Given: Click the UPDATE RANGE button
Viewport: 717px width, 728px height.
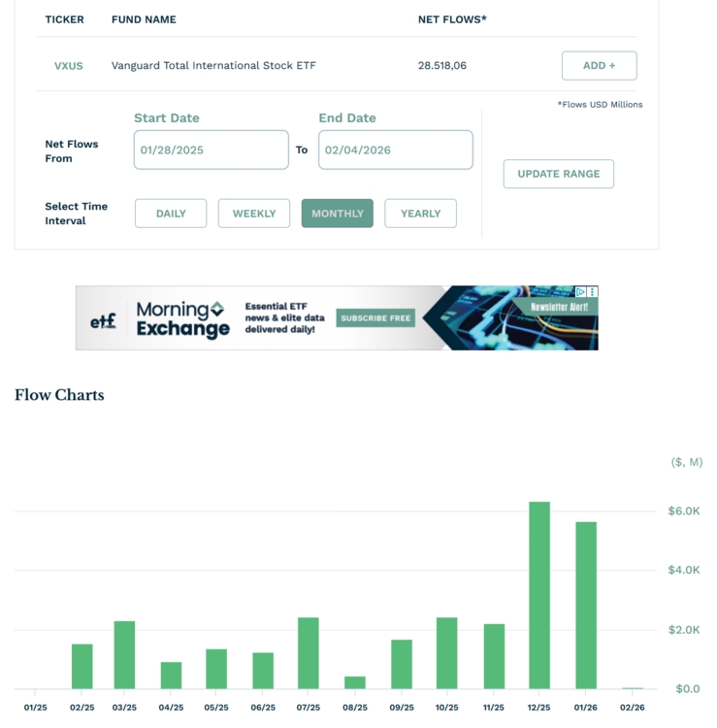Looking at the screenshot, I should tap(558, 174).
